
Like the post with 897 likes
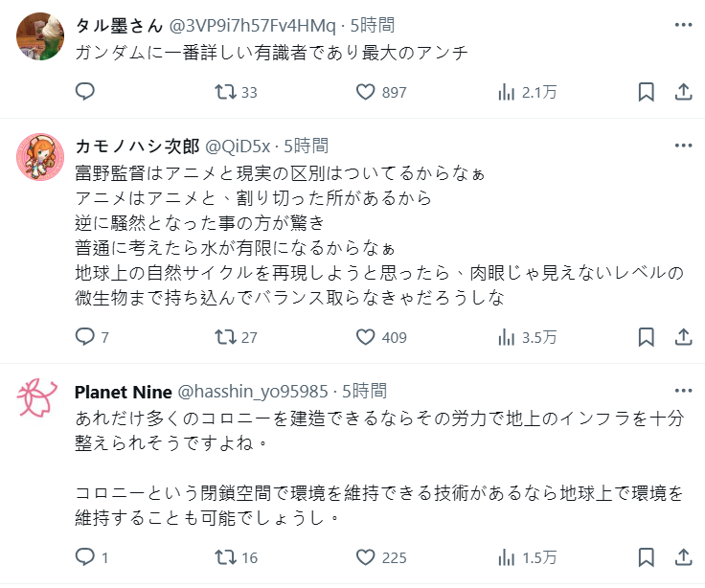click(x=365, y=92)
